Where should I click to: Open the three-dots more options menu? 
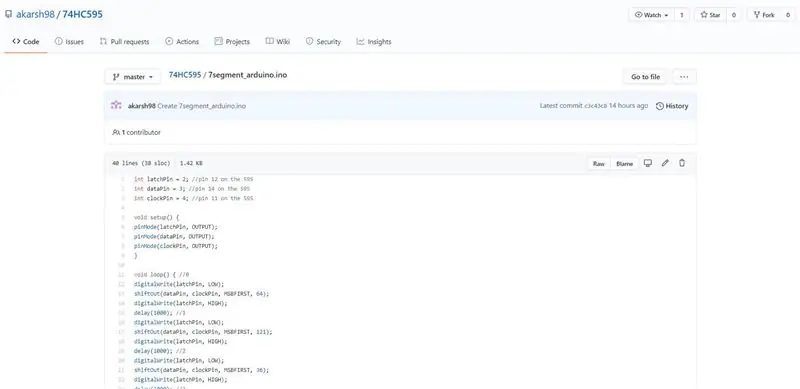(x=684, y=77)
